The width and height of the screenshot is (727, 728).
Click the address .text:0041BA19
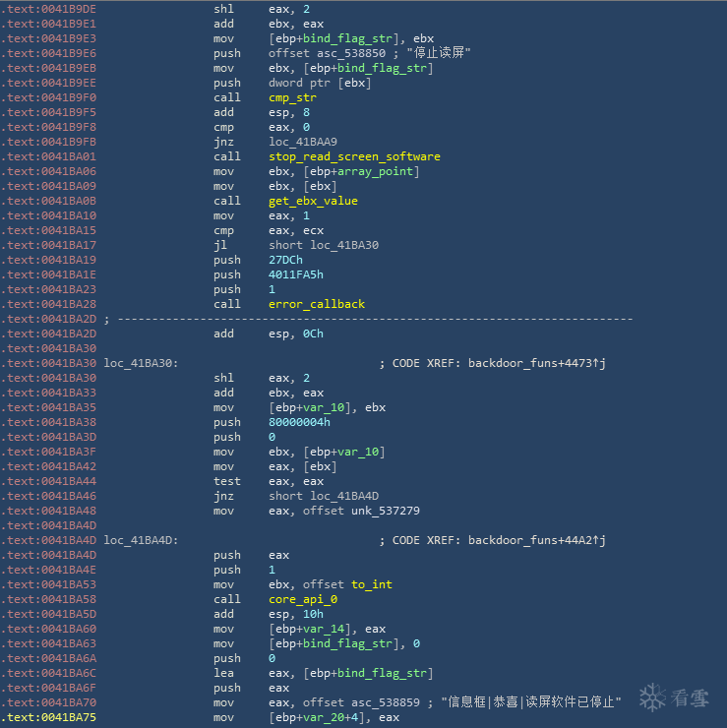[49, 260]
